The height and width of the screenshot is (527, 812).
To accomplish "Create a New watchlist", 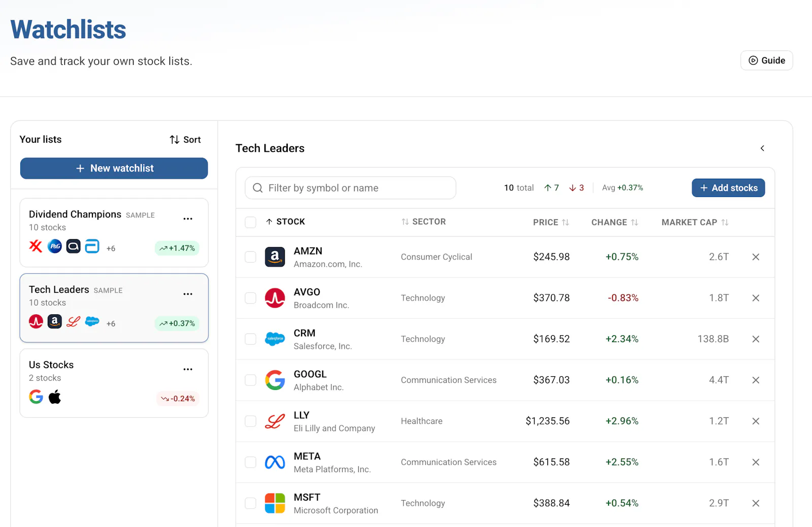I will 114,168.
